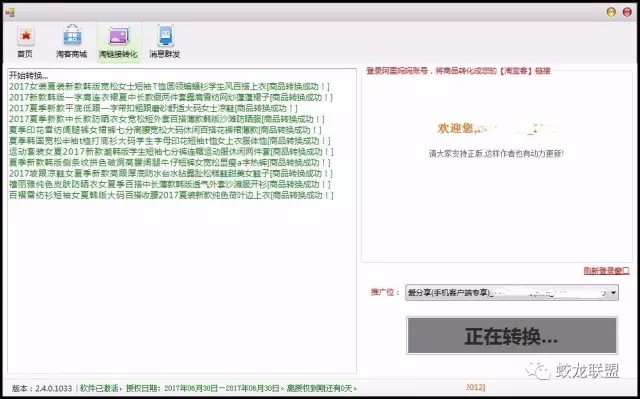This screenshot has height=399, width=640.
Task: Select log row starting 夏季新款韩版侧条纹
Action: [x=170, y=162]
